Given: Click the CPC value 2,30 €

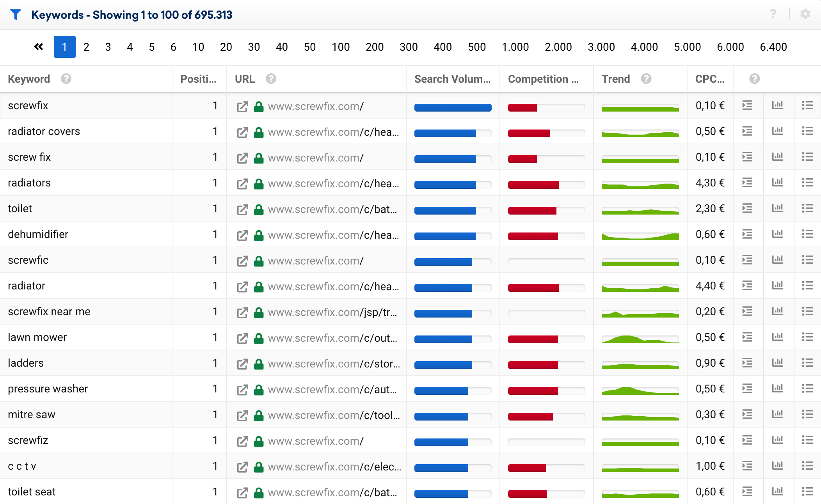Looking at the screenshot, I should [710, 208].
